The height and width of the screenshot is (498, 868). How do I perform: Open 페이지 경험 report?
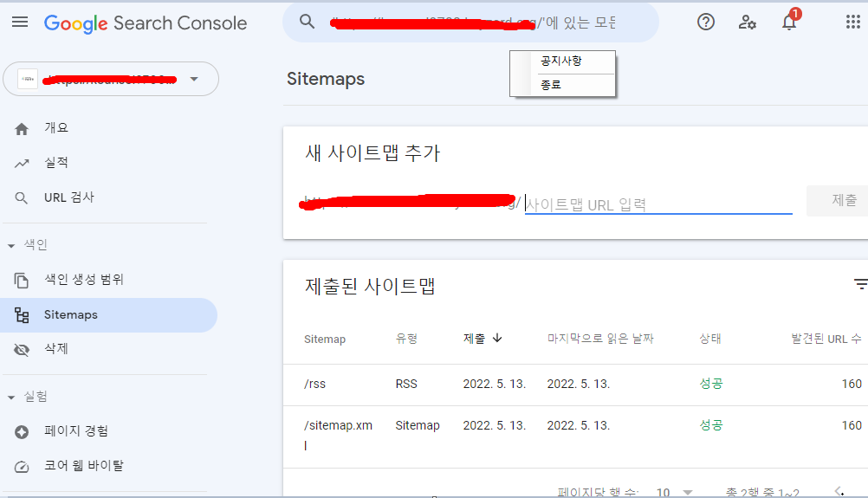[76, 431]
